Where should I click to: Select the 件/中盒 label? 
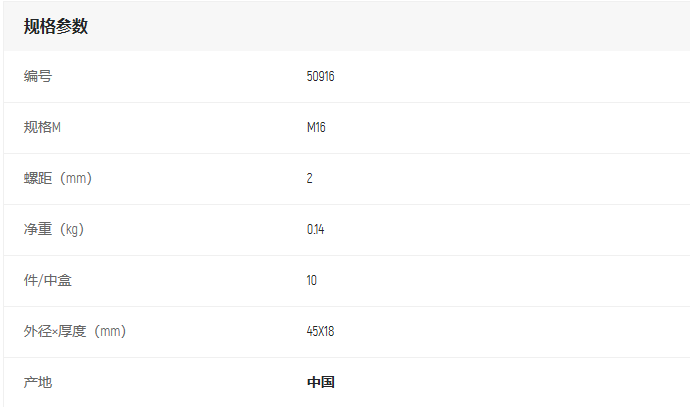48,280
